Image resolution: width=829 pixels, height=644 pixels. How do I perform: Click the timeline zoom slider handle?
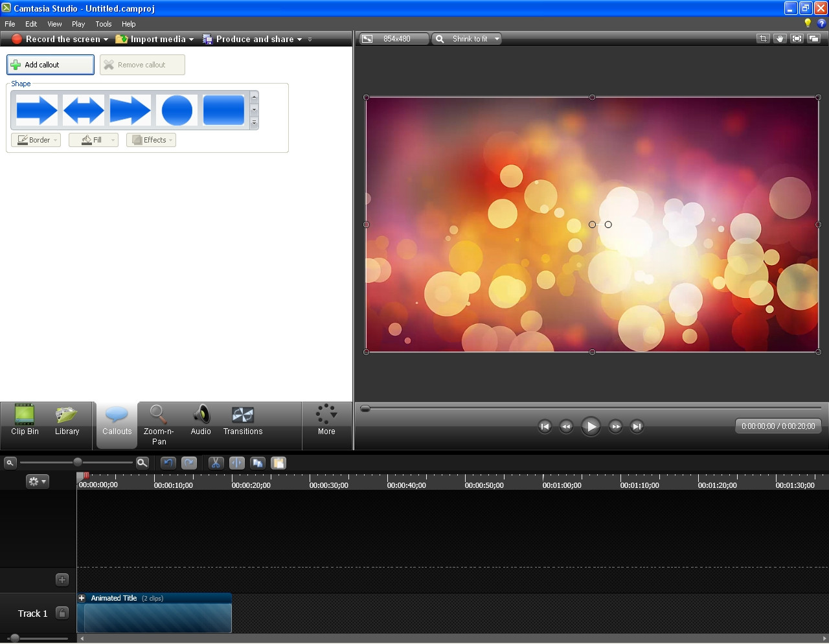(x=78, y=463)
